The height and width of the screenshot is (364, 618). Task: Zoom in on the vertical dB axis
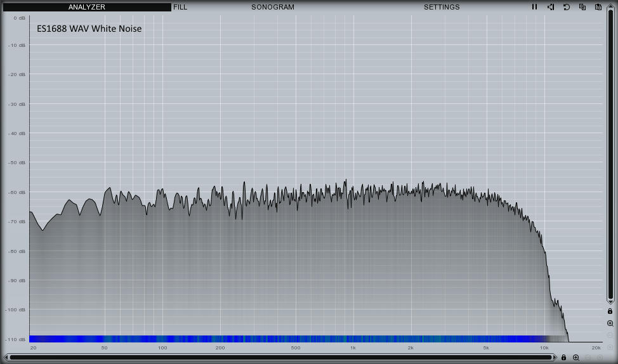click(x=610, y=323)
